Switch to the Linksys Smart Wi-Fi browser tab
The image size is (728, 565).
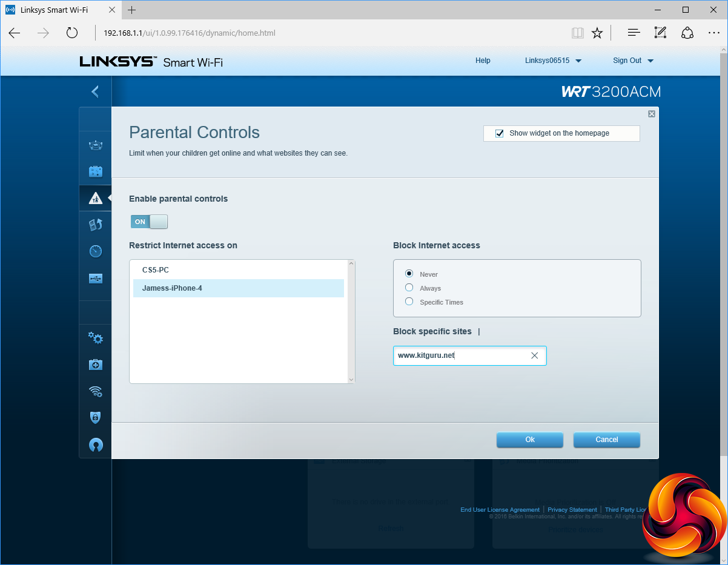click(61, 10)
